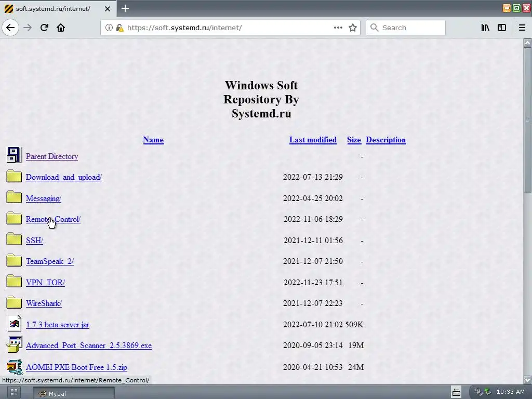The width and height of the screenshot is (532, 399).
Task: Bookmark this page with the star icon
Action: click(x=353, y=28)
